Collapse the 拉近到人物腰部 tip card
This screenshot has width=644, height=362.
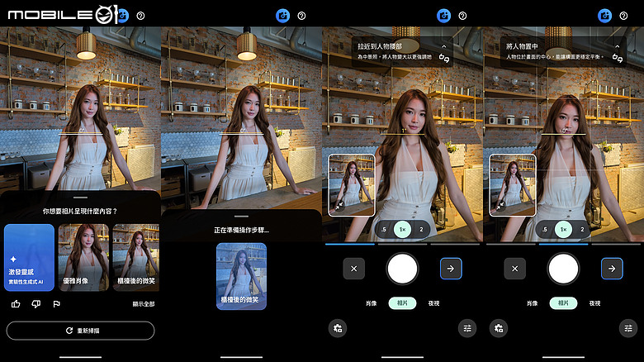(444, 46)
